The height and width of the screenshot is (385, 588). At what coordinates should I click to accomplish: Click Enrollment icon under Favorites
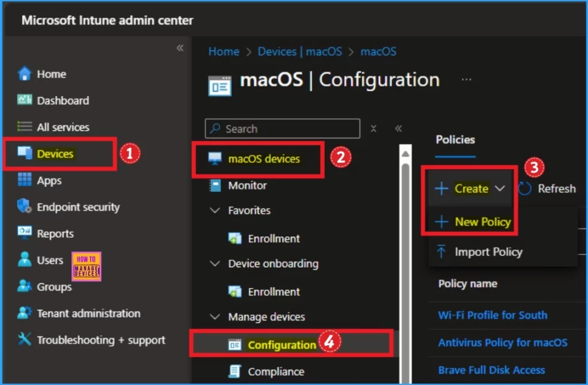[x=235, y=238]
